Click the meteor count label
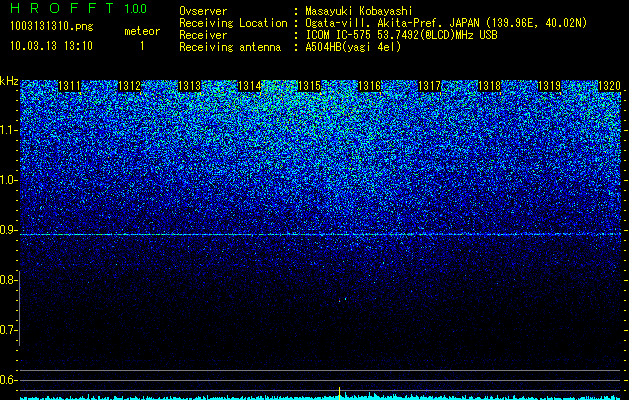 pyautogui.click(x=142, y=31)
